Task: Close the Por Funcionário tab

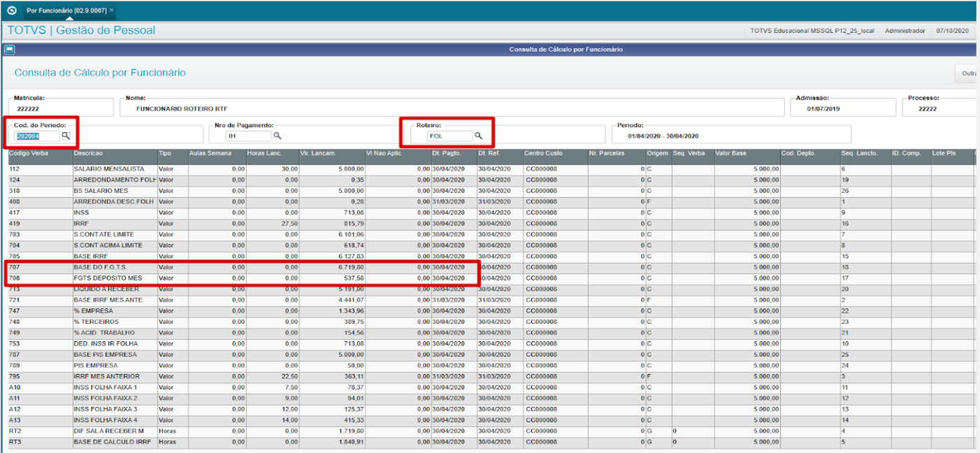Action: pyautogui.click(x=112, y=11)
